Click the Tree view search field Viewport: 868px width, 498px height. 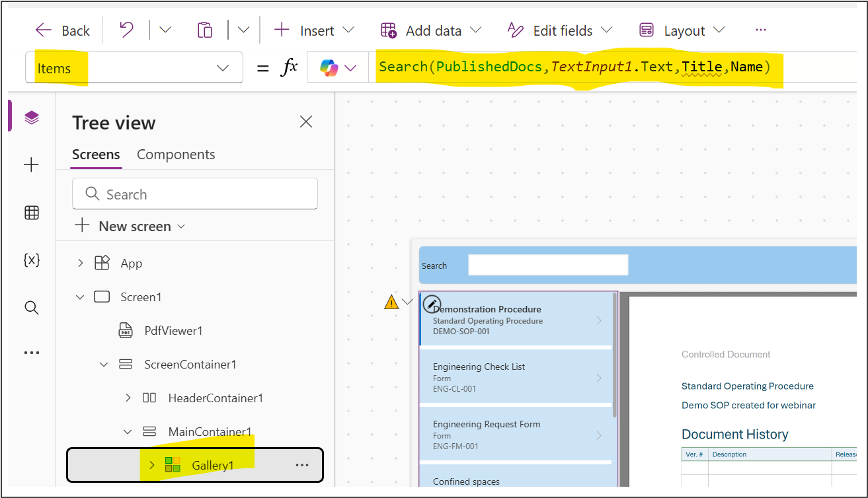point(195,194)
